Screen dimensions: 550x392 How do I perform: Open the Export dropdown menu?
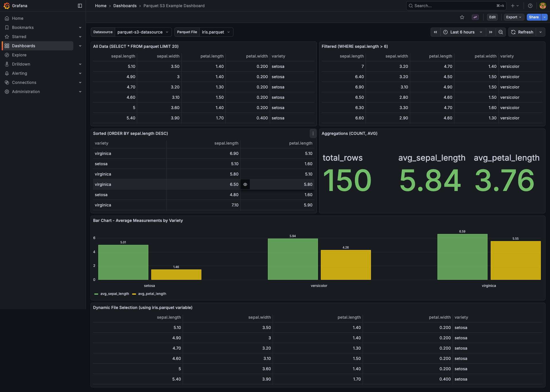pyautogui.click(x=514, y=17)
